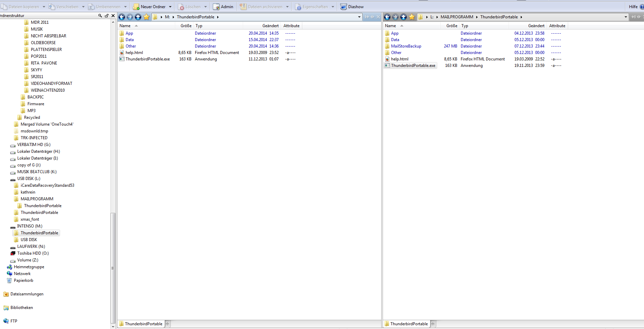Select ThunderbirdPortable.exe in the left pane
The image size is (644, 329).
pos(148,59)
